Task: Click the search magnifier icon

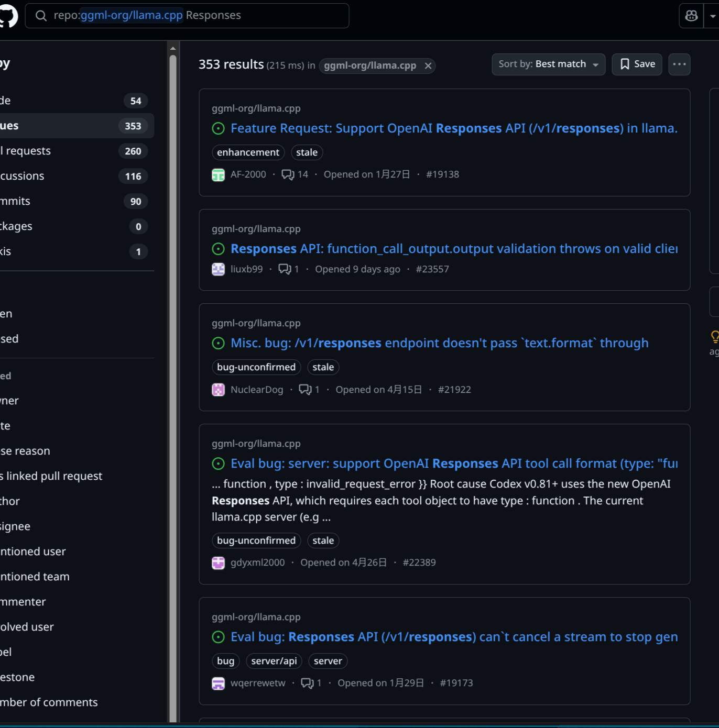Action: pos(41,16)
